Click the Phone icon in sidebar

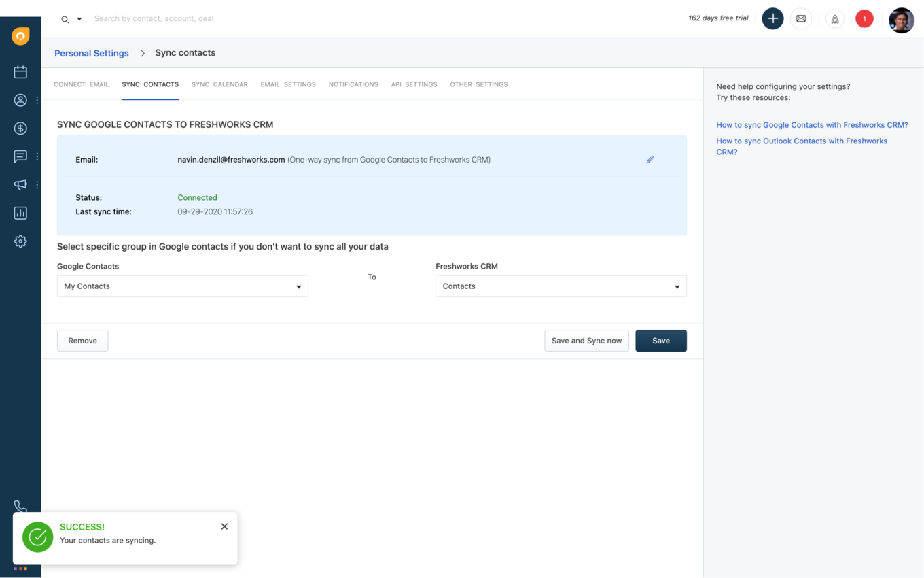point(20,506)
